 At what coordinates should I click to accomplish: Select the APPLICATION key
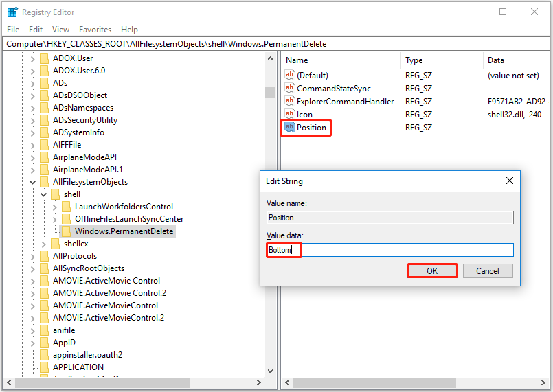[78, 367]
